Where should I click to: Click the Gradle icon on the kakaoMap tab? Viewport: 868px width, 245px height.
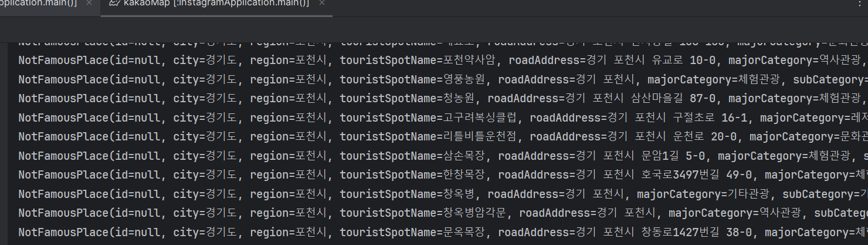click(114, 4)
